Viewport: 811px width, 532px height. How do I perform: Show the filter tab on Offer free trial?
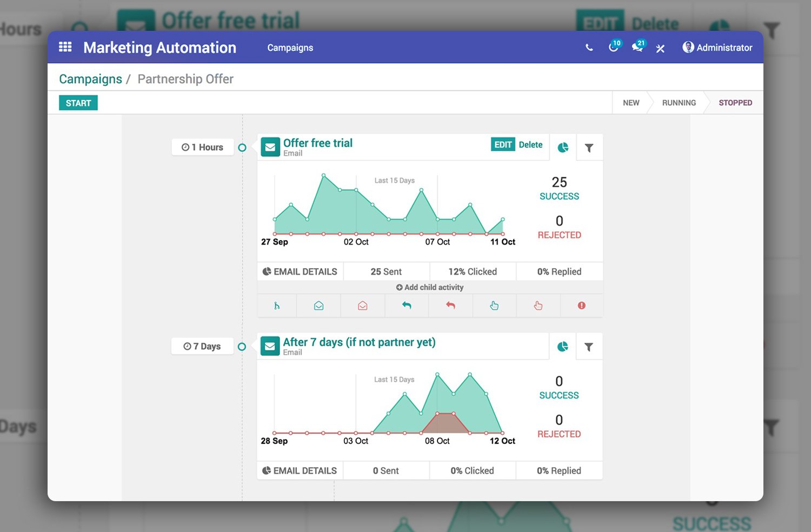tap(589, 148)
